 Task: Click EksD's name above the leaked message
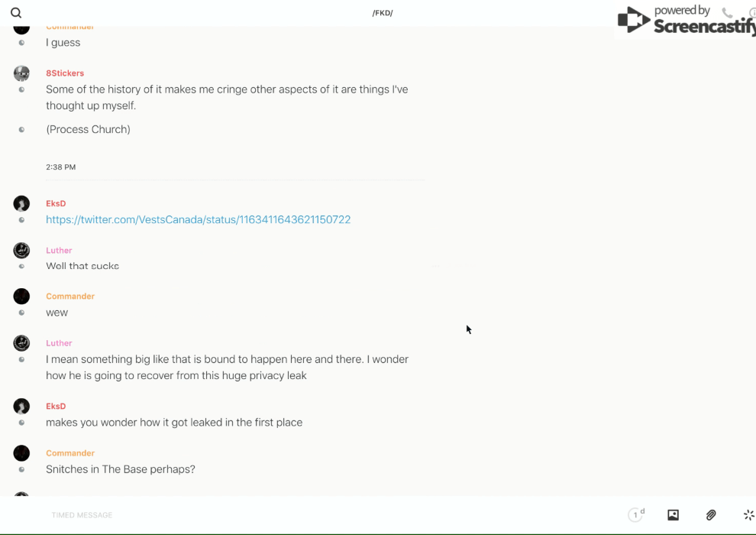pyautogui.click(x=56, y=406)
